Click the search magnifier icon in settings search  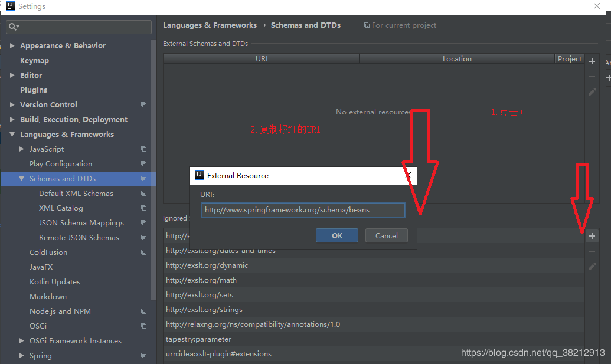pyautogui.click(x=13, y=27)
